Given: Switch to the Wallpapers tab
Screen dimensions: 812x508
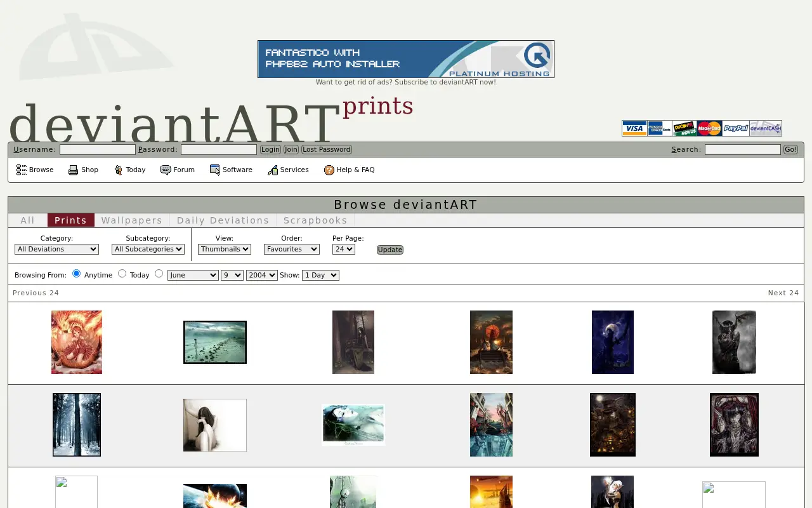Looking at the screenshot, I should point(132,220).
